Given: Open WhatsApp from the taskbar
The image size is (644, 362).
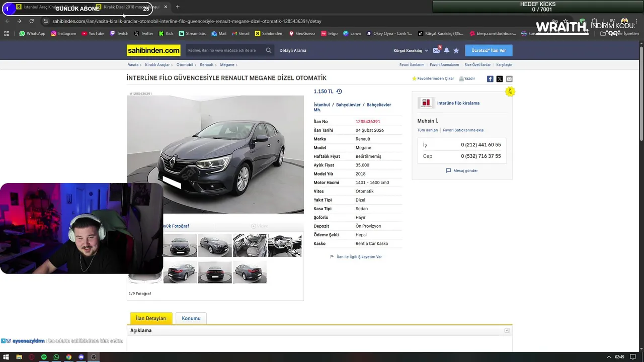Looking at the screenshot, I should coord(56,357).
